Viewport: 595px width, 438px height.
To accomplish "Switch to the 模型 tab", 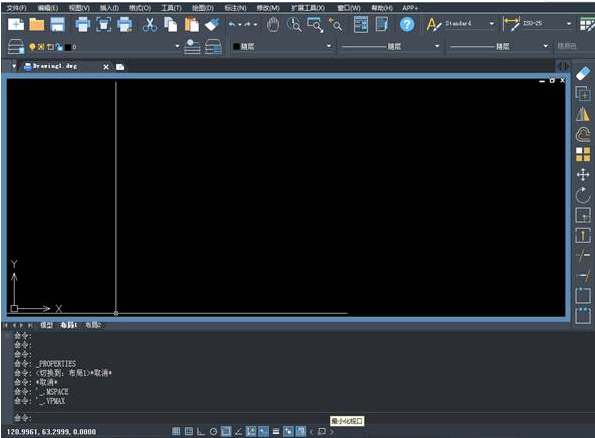I will [x=46, y=325].
